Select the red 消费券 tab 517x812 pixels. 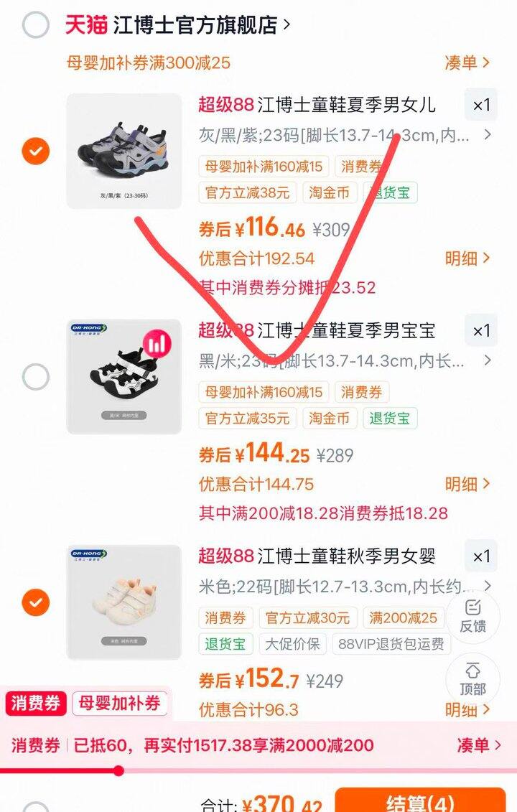(x=35, y=704)
